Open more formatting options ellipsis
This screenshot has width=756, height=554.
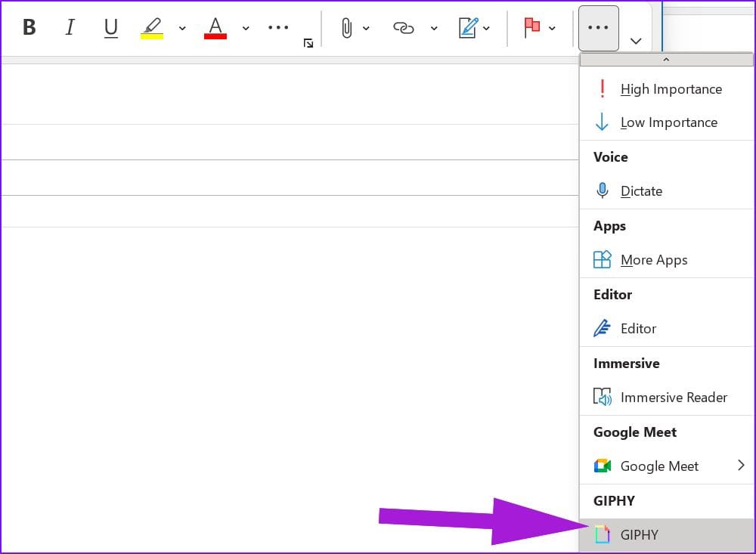pos(278,27)
